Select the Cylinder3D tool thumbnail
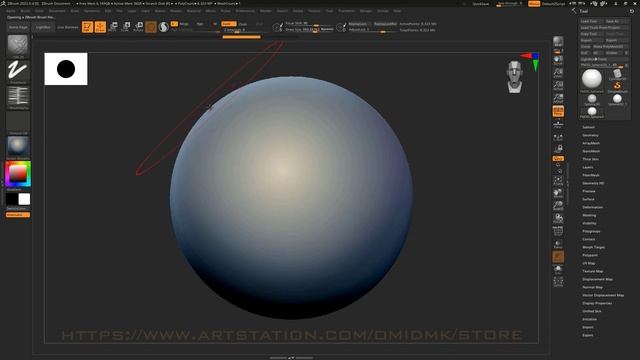This screenshot has height=360, width=640. tap(617, 74)
